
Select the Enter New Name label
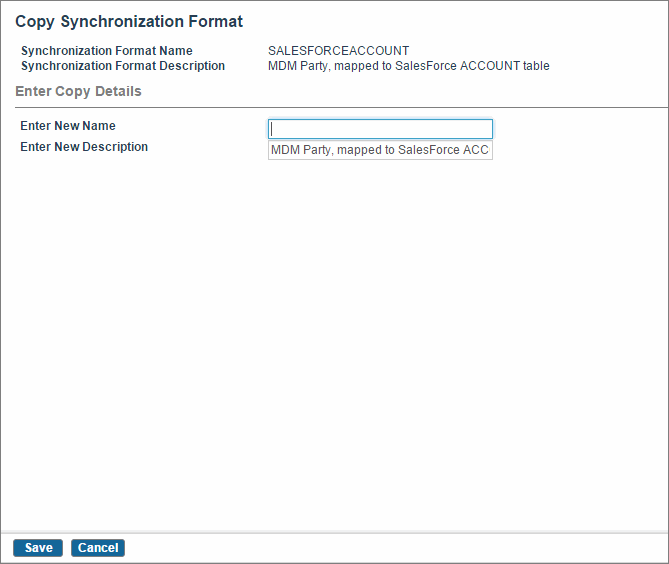point(68,126)
